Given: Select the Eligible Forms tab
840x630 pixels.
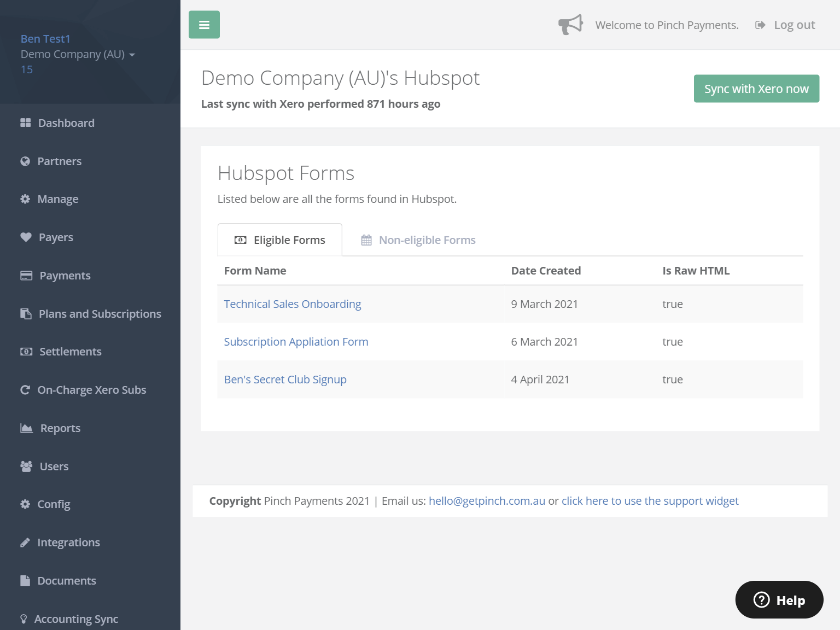Looking at the screenshot, I should click(x=280, y=240).
